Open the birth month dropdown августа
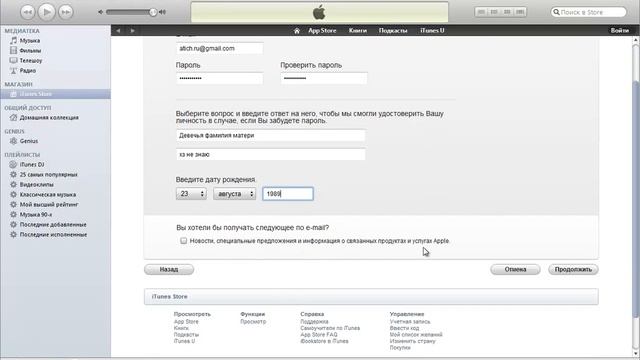 [x=234, y=194]
